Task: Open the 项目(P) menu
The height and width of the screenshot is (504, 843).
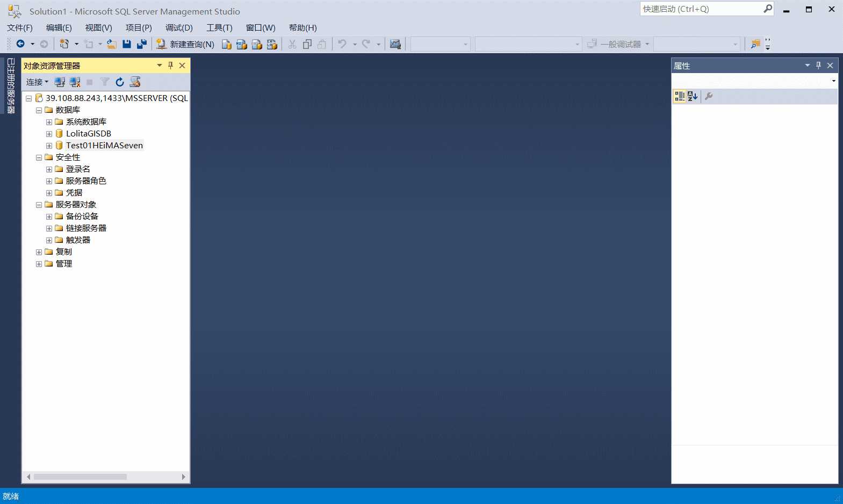Action: [x=139, y=28]
